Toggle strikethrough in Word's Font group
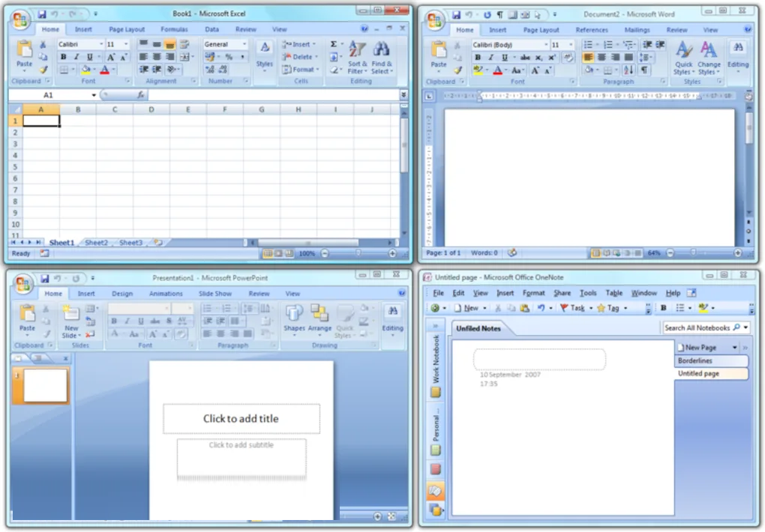 525,58
